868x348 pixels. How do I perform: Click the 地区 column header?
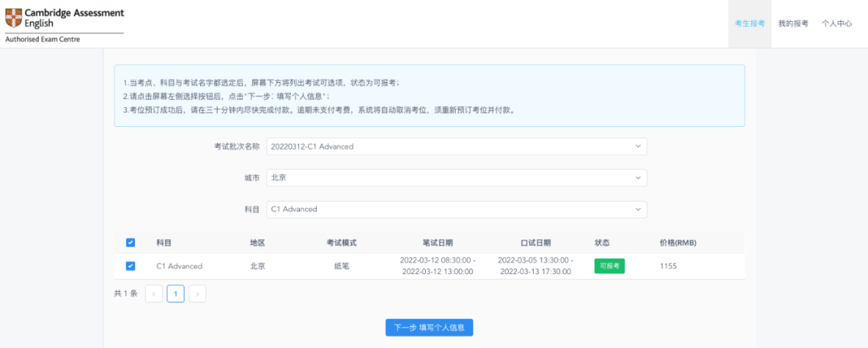tap(257, 243)
